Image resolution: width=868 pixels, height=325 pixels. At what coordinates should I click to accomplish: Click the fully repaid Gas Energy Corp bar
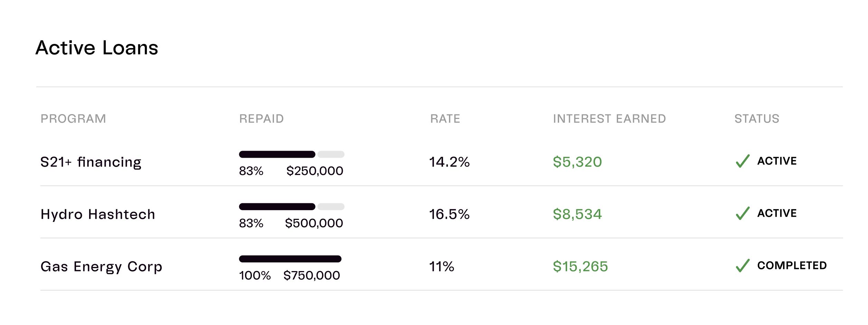pos(290,259)
